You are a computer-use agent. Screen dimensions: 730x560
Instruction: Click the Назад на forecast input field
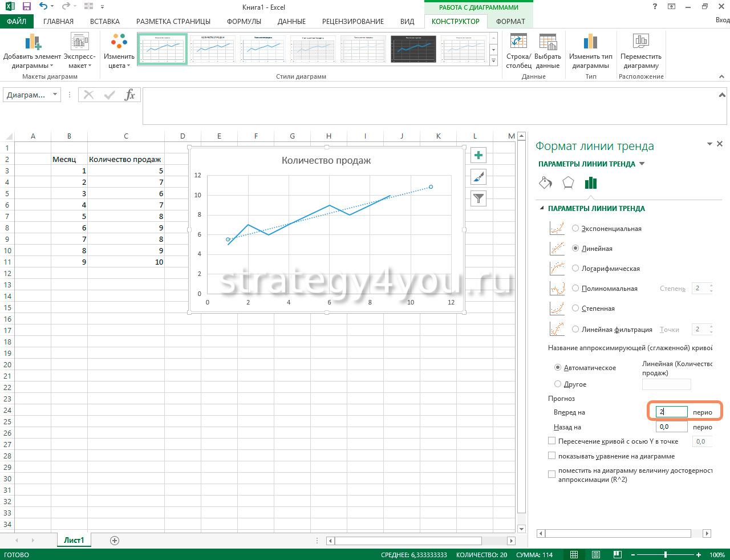tap(671, 427)
